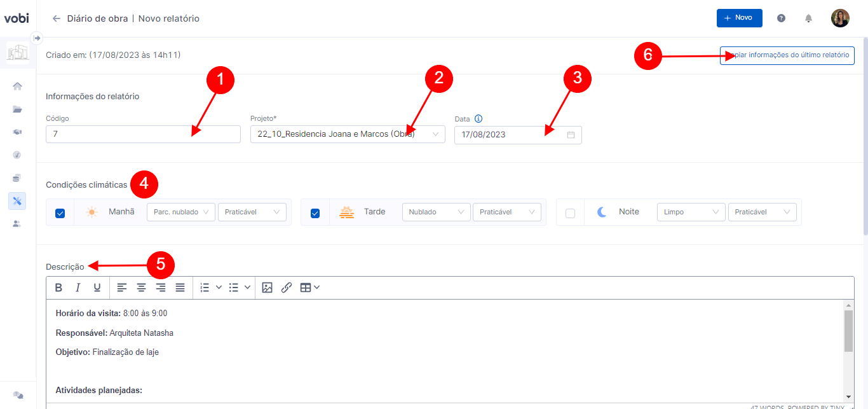
Task: Click the Novo button
Action: (x=740, y=18)
